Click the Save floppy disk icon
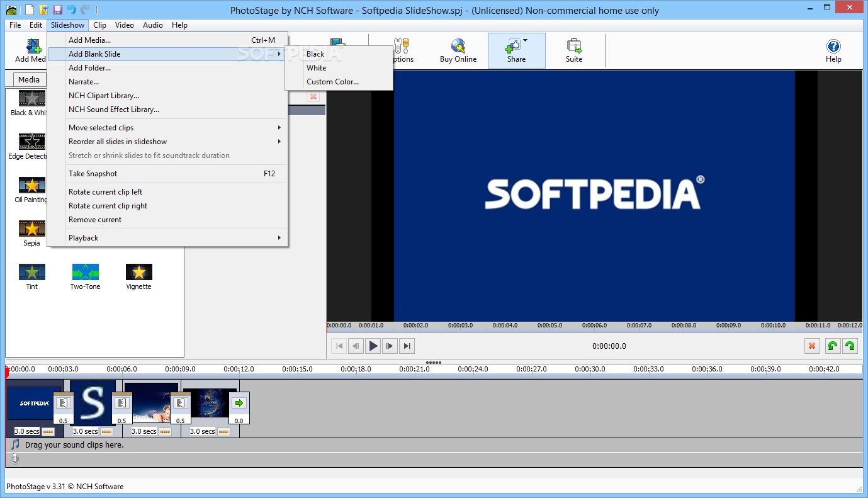 coord(57,9)
